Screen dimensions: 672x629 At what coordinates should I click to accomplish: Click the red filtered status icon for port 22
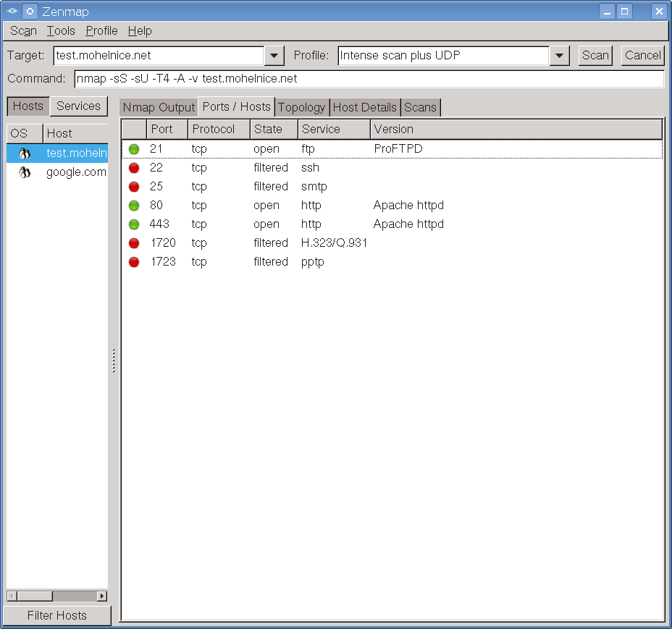pyautogui.click(x=134, y=168)
